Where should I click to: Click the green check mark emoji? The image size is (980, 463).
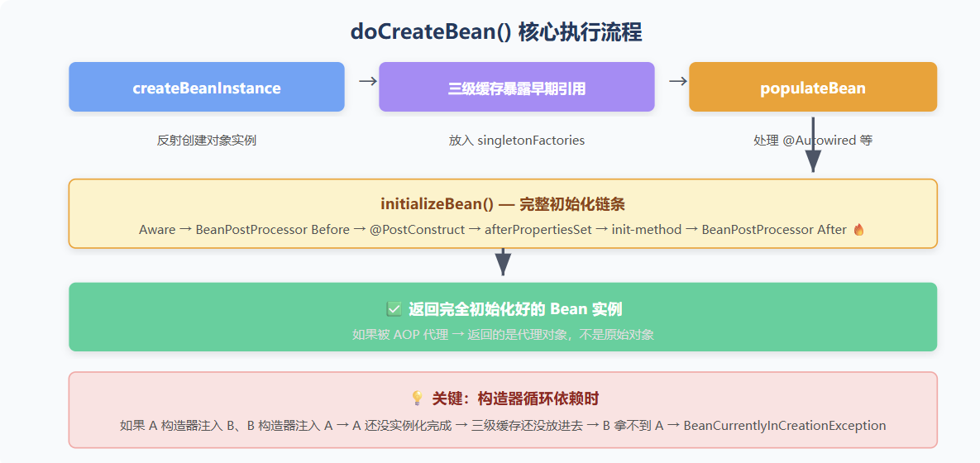[x=394, y=309]
